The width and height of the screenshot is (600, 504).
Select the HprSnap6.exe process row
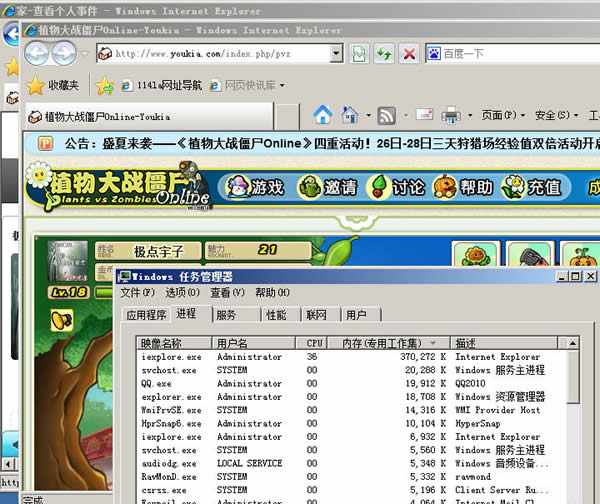tap(351, 423)
